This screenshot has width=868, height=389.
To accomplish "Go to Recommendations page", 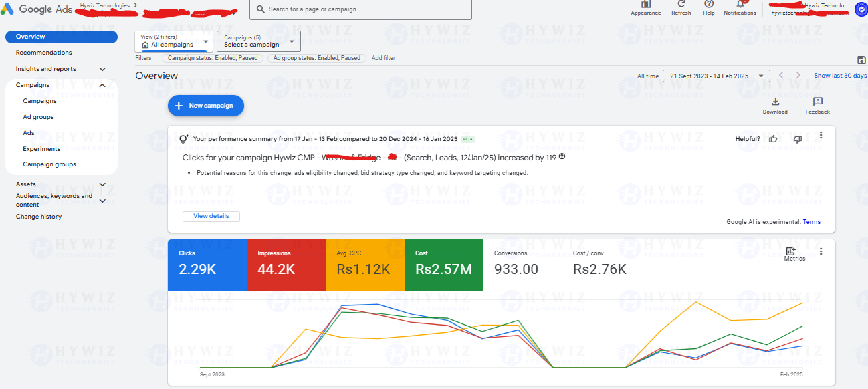I will (x=44, y=53).
